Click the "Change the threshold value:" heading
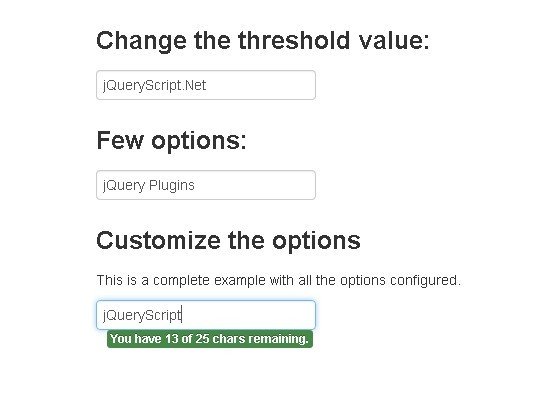 (x=263, y=41)
